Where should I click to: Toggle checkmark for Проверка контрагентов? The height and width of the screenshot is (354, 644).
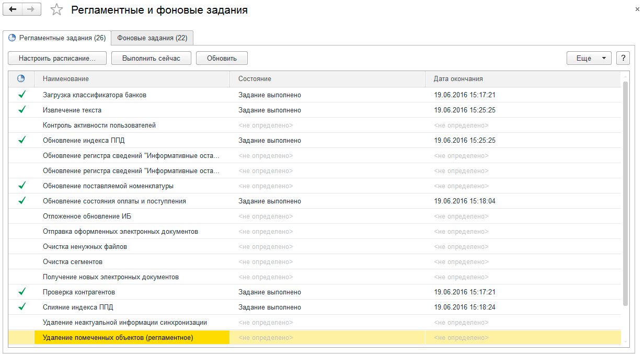22,292
